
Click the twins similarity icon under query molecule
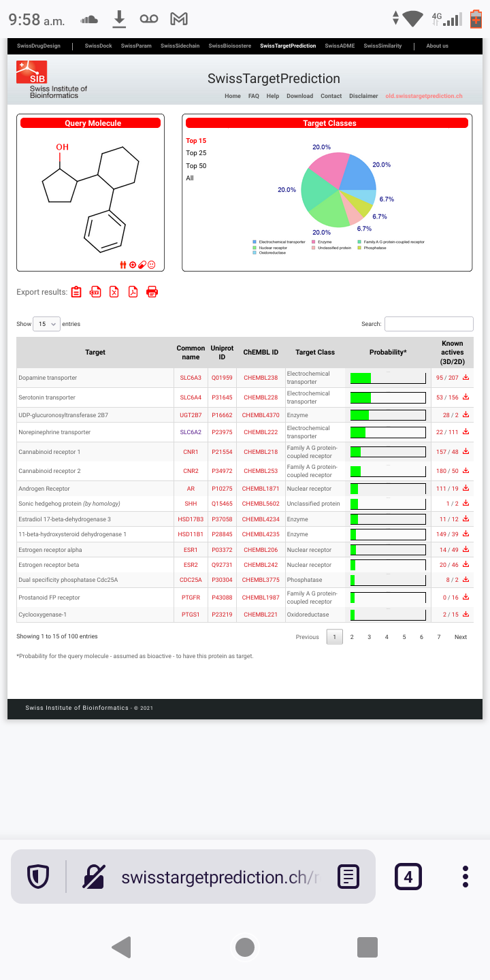click(123, 265)
